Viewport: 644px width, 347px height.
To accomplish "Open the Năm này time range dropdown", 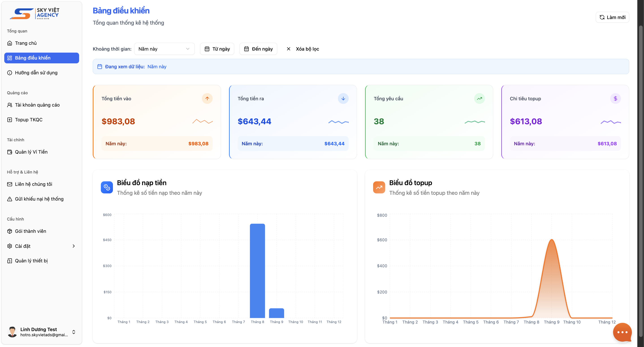I will (164, 49).
